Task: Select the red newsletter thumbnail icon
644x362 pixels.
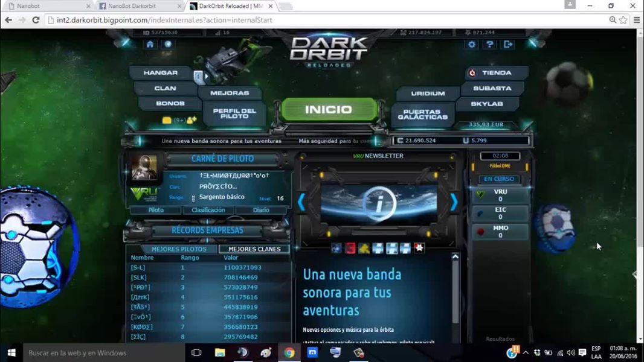Action: (x=350, y=248)
